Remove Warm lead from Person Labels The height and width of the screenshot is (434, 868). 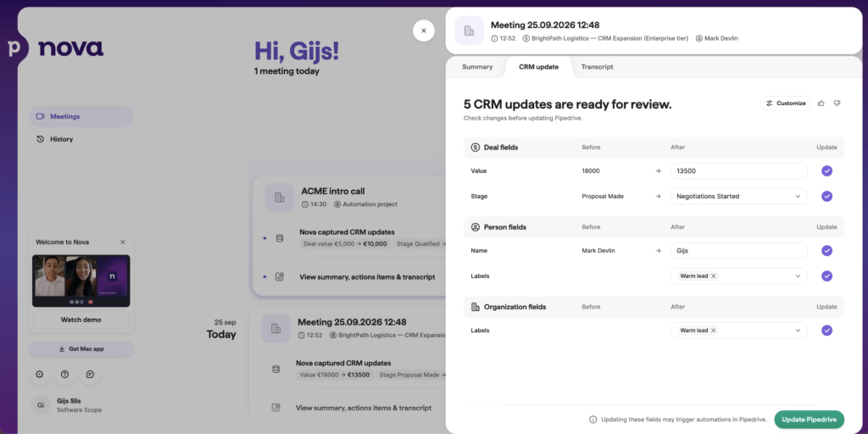pyautogui.click(x=713, y=275)
